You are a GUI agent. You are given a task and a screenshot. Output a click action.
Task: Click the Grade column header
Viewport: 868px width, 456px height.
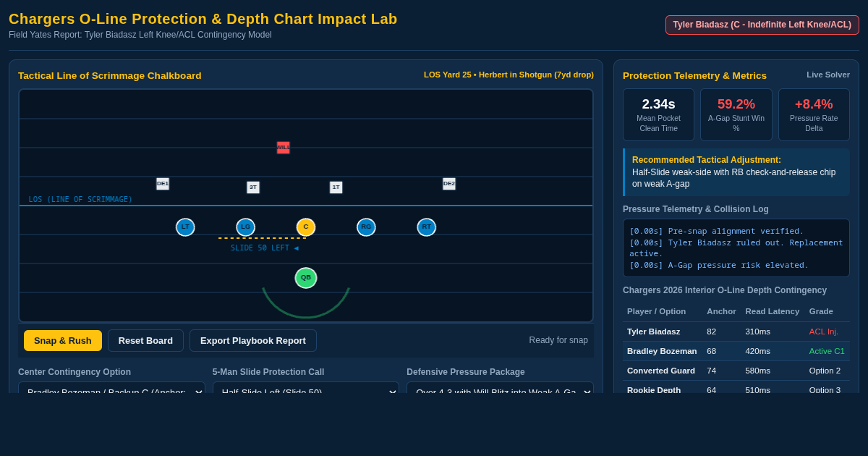tap(821, 311)
